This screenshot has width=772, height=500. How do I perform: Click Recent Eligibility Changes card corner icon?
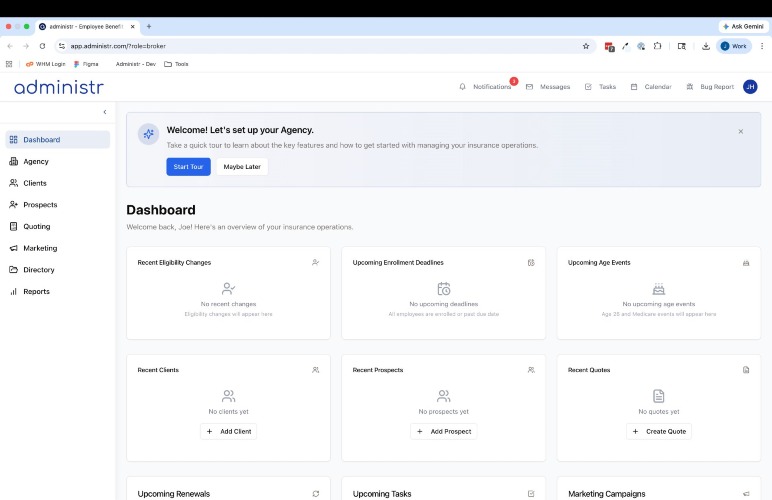316,263
